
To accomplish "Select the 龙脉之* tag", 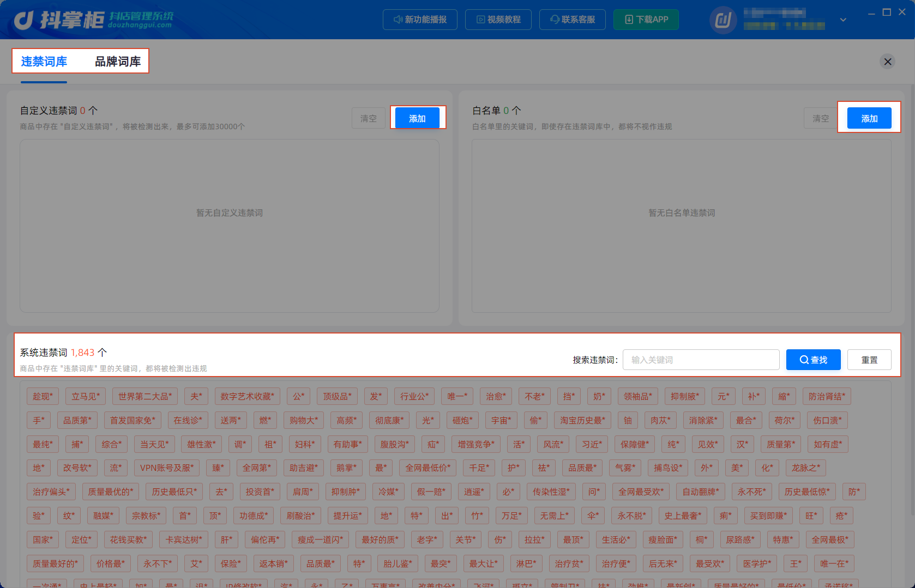I will click(x=806, y=468).
